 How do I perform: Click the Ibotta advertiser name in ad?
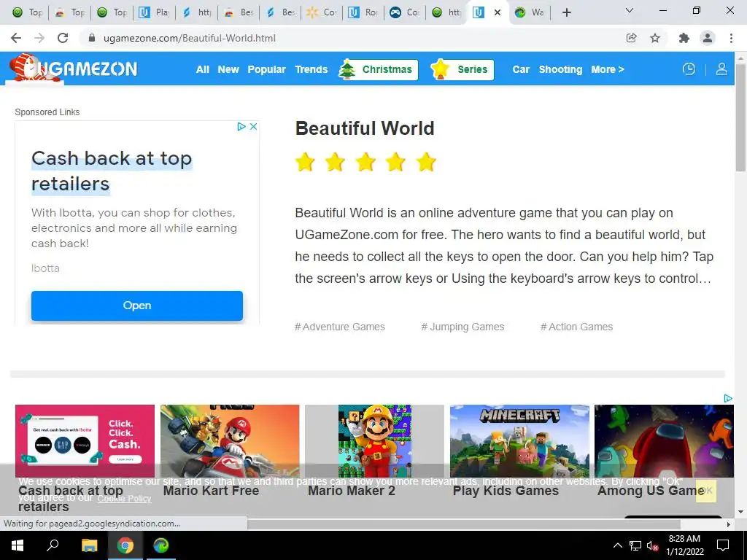tap(45, 268)
